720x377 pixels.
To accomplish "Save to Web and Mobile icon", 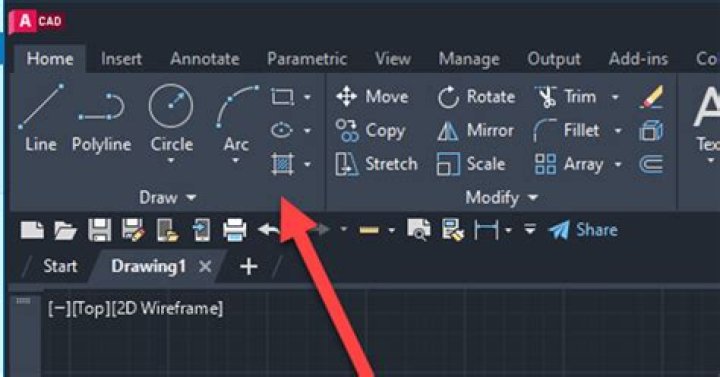I will (x=201, y=230).
